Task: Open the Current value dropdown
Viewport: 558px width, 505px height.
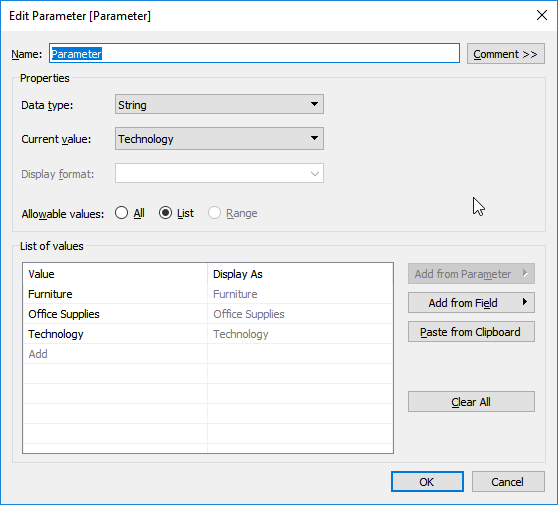Action: [x=219, y=138]
